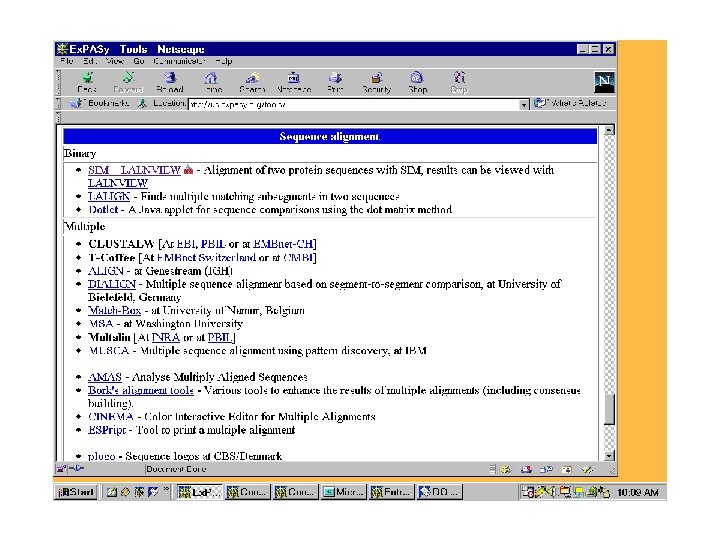Switch to the ExPASy taskbar button
Screen dimensions: 720x540
[x=200, y=492]
